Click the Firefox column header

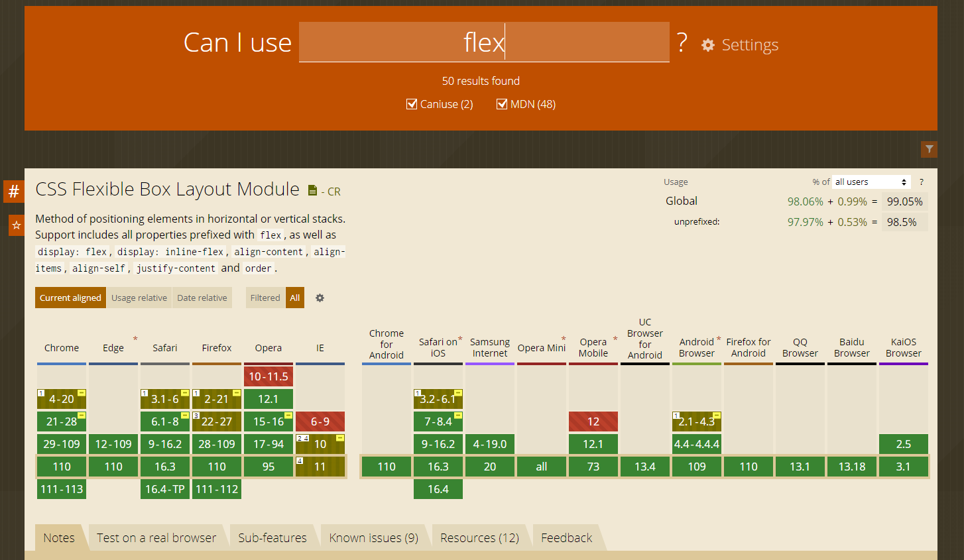click(x=217, y=348)
